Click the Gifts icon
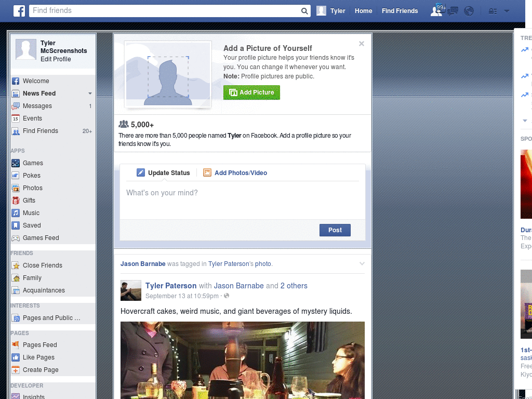The height and width of the screenshot is (399, 532). (16, 201)
